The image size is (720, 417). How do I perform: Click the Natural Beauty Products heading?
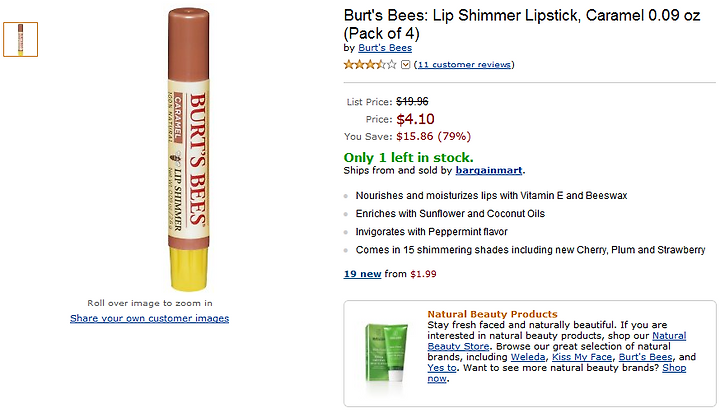point(492,314)
